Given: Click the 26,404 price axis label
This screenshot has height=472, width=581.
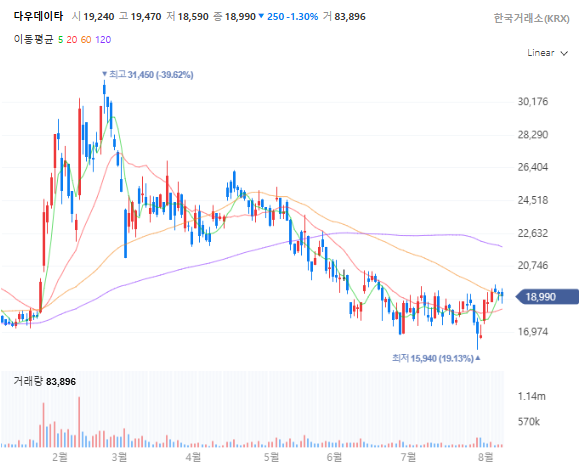Looking at the screenshot, I should tap(532, 167).
